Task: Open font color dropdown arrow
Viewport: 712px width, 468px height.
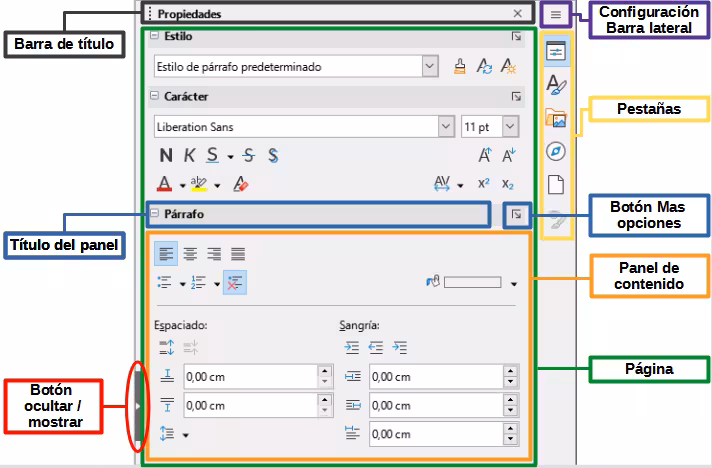Action: point(182,185)
